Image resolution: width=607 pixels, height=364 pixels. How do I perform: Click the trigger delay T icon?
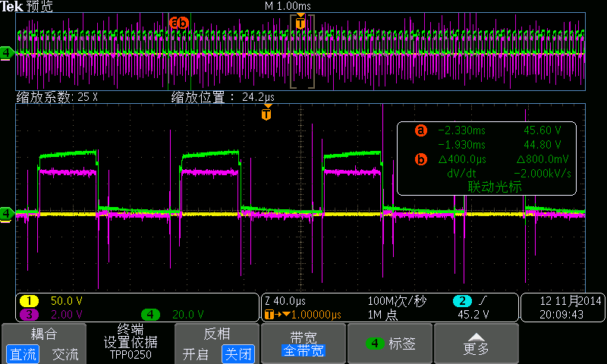click(269, 315)
